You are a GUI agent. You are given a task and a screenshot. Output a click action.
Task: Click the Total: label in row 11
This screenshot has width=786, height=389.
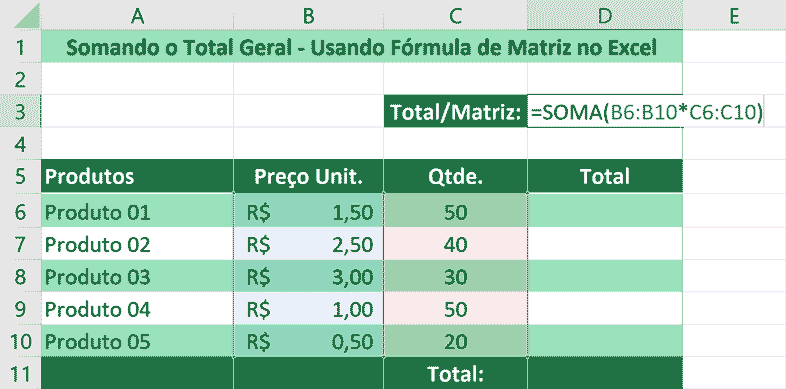[x=455, y=374]
